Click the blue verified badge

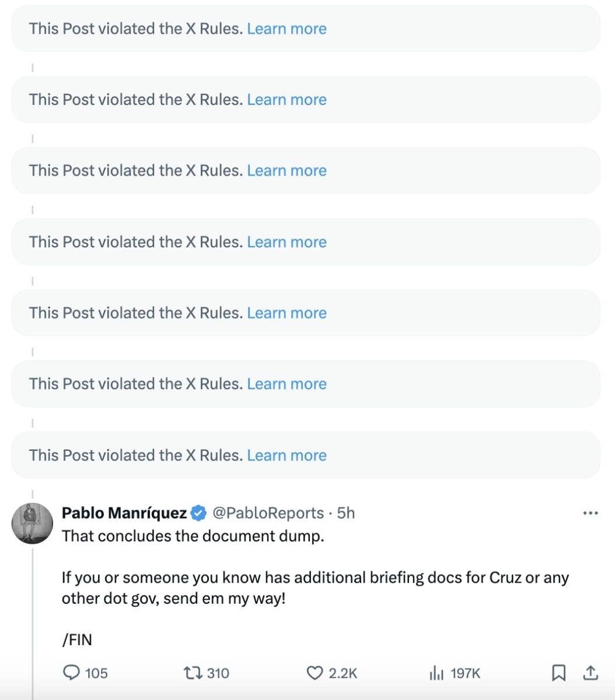coord(199,513)
